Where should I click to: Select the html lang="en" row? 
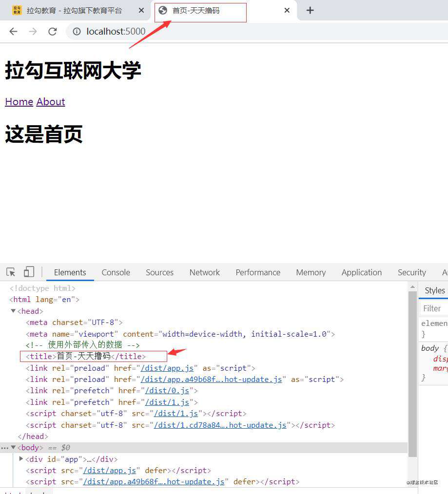pos(44,300)
